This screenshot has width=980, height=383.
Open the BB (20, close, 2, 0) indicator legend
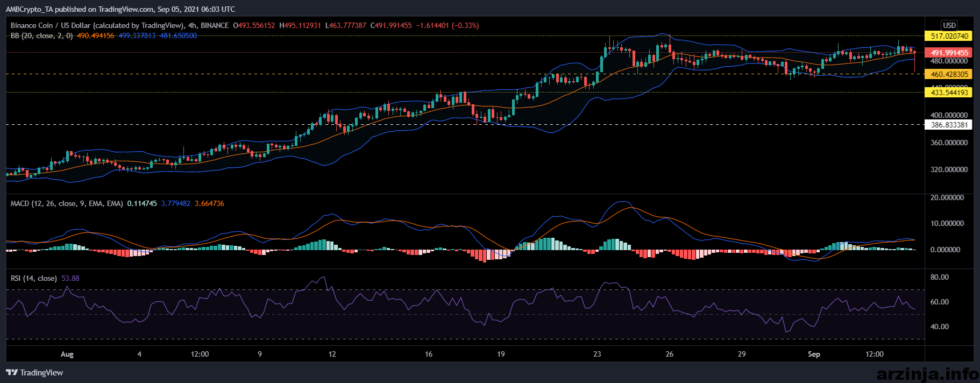tap(41, 36)
